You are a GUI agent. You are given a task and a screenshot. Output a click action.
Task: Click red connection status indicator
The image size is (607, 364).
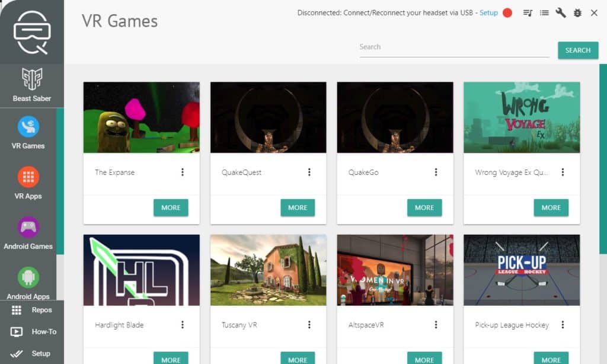(507, 13)
